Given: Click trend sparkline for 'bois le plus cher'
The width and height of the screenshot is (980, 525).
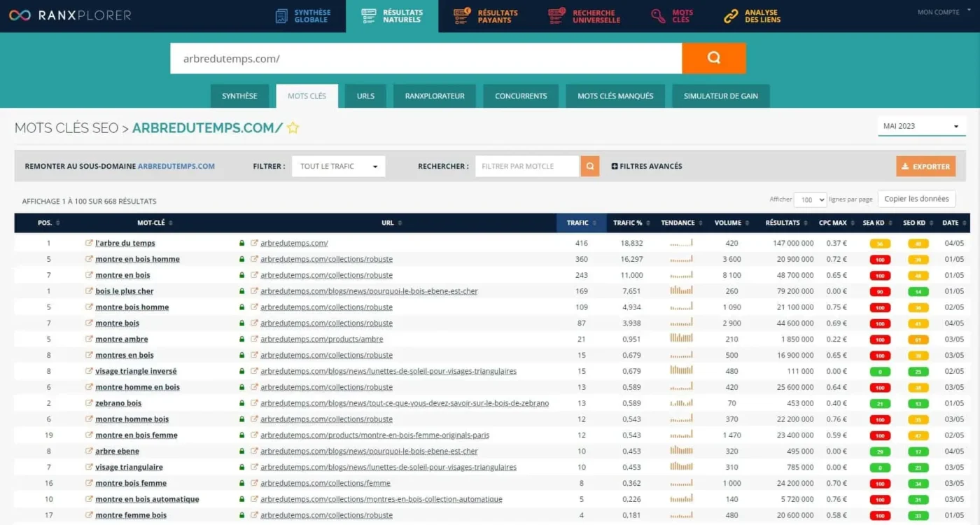Looking at the screenshot, I should tap(681, 290).
